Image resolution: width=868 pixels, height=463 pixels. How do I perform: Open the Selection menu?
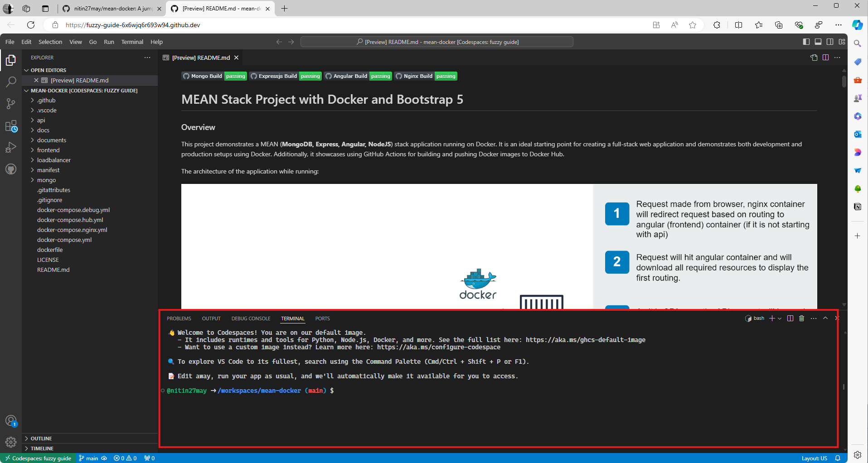pyautogui.click(x=50, y=42)
